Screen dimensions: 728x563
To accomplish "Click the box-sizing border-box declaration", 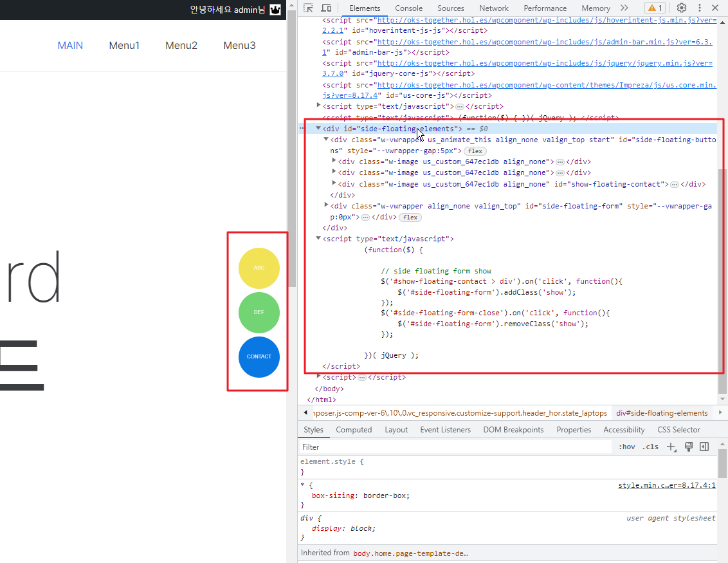I will point(361,495).
